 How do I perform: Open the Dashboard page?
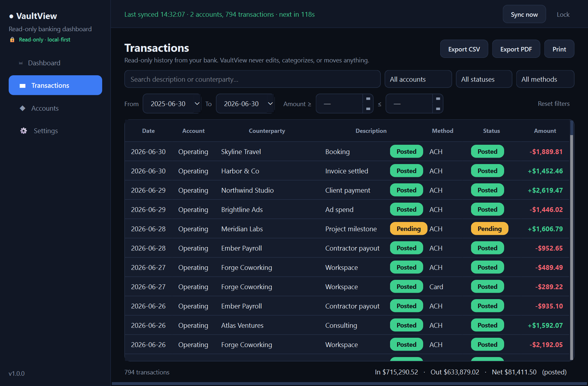pyautogui.click(x=55, y=63)
